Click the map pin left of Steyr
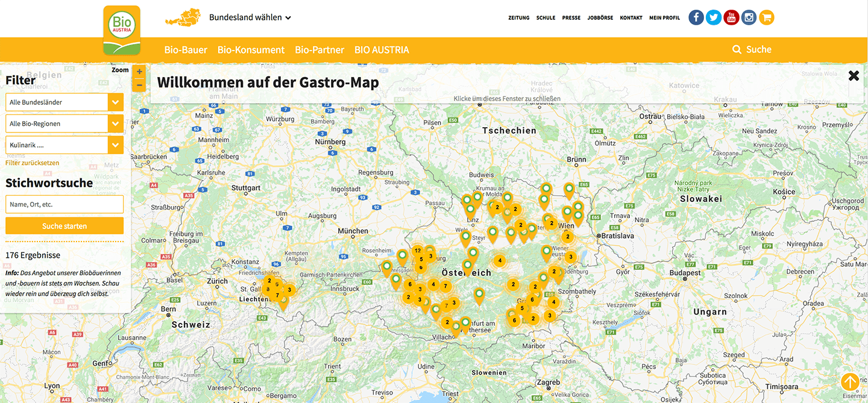The height and width of the screenshot is (403, 868). (x=466, y=238)
